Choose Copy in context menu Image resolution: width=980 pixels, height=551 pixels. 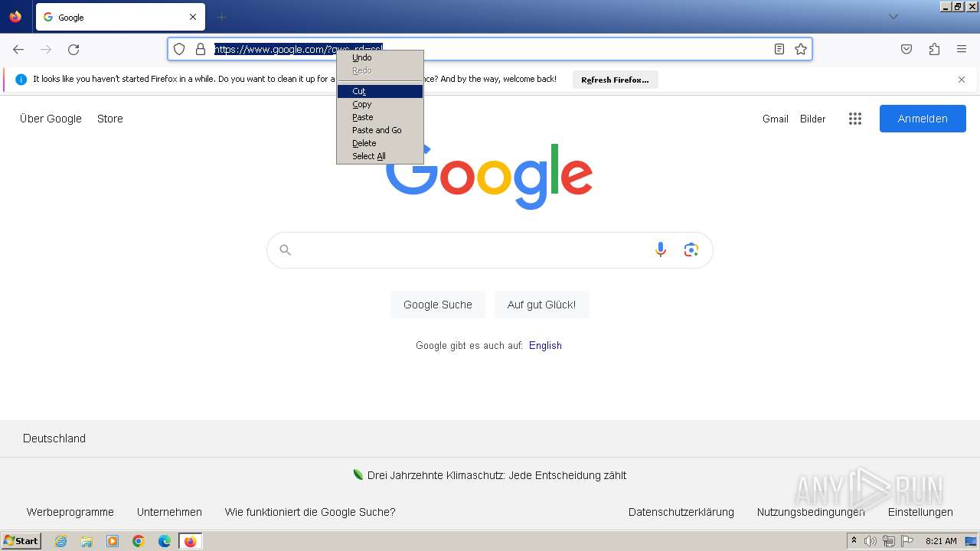(x=380, y=104)
